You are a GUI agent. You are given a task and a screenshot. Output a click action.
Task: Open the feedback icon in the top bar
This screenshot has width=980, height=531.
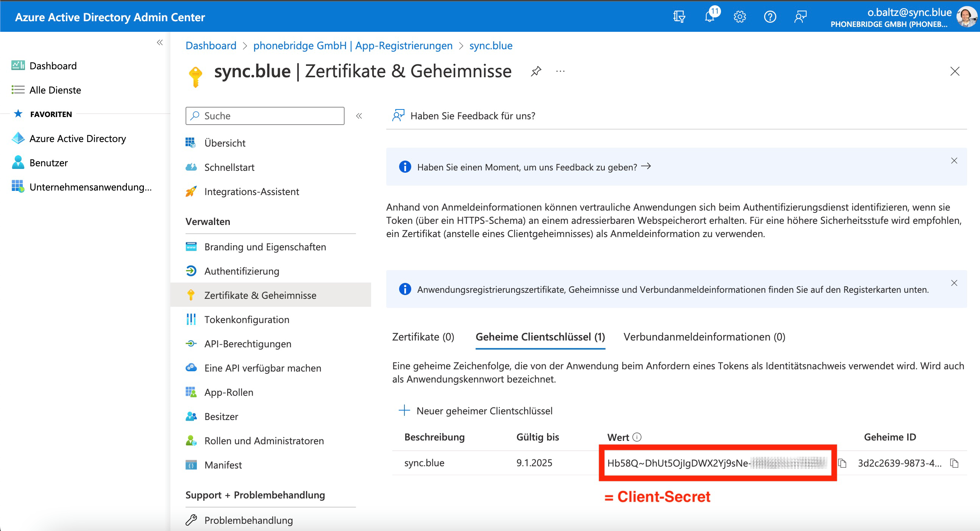(x=800, y=17)
